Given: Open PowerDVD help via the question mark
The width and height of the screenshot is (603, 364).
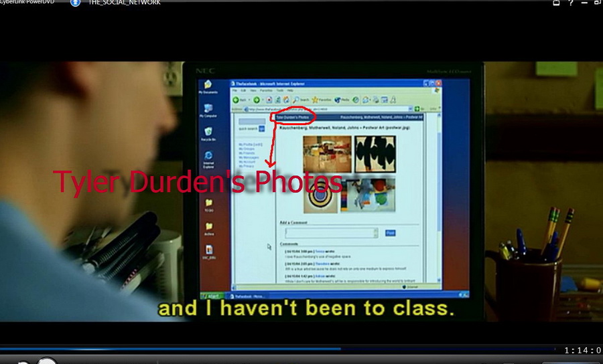Looking at the screenshot, I should pos(571,3).
